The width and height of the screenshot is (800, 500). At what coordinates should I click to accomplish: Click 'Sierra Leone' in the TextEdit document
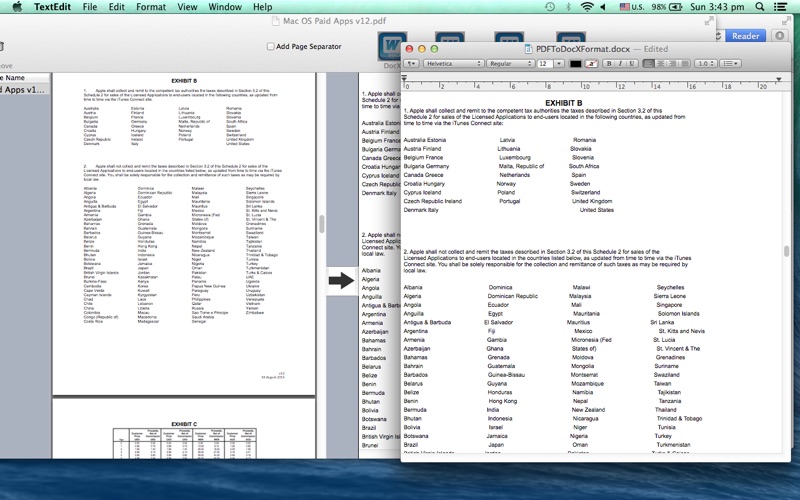pos(669,296)
